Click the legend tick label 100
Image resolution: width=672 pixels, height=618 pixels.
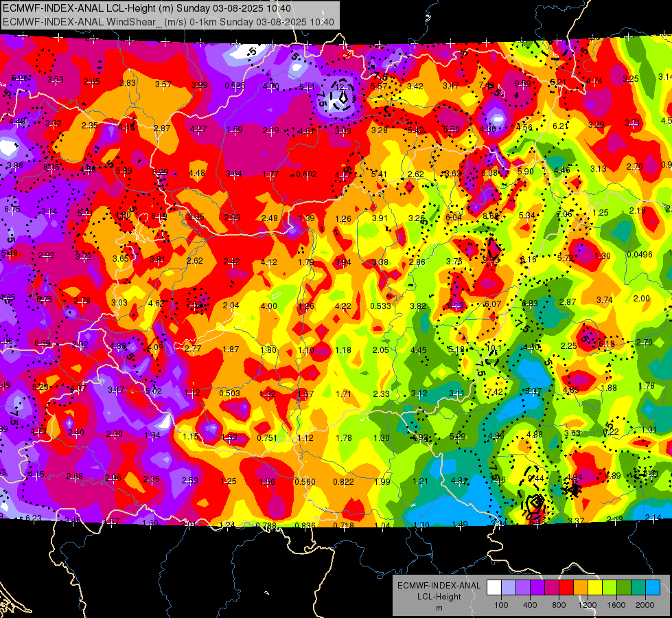[501, 605]
